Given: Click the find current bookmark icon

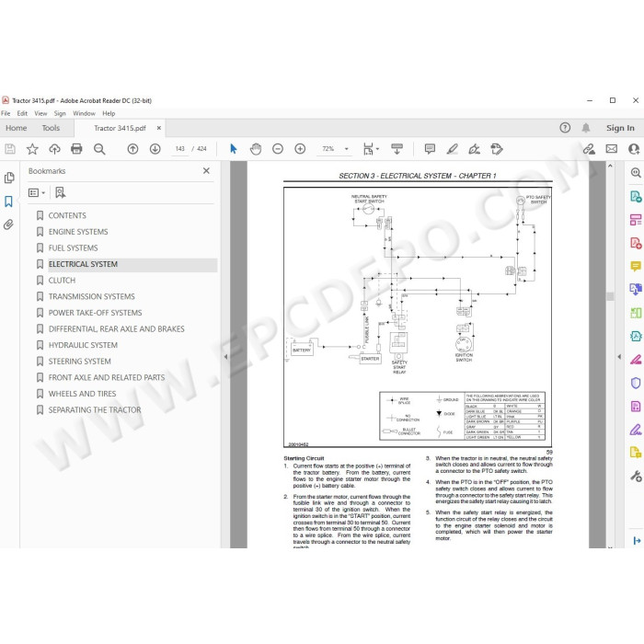Looking at the screenshot, I should point(61,192).
